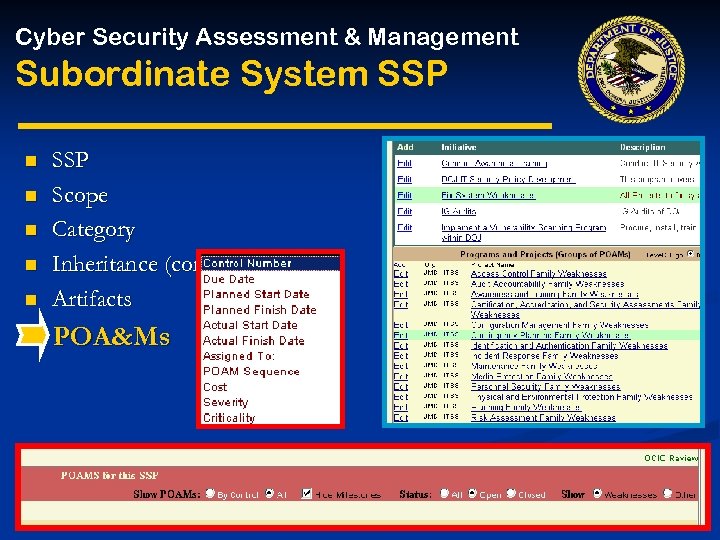
Task: Click the SSP bullet item
Action: tap(70, 160)
